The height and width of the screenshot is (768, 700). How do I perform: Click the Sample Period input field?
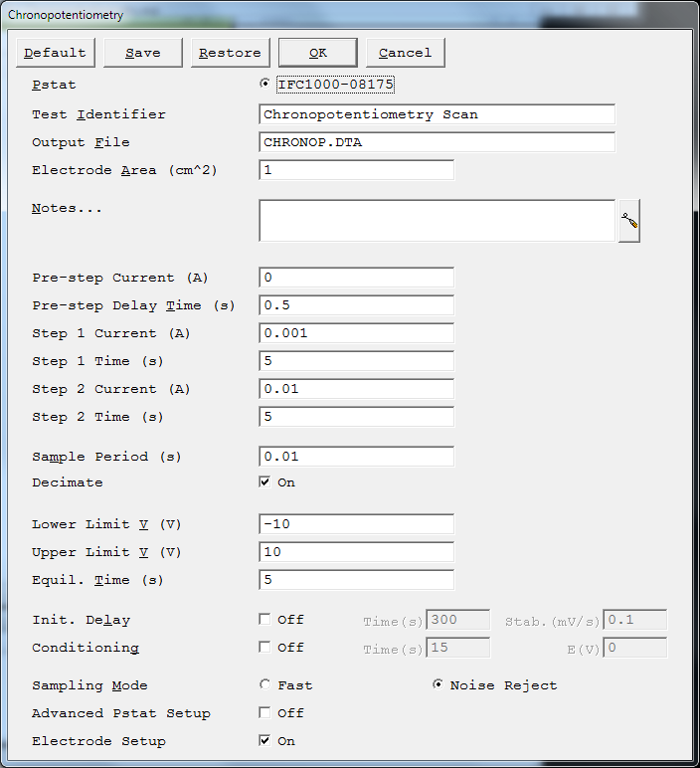[356, 457]
